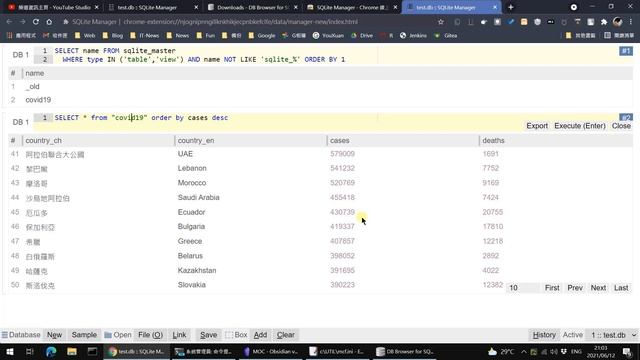
Task: Go to First results page
Action: [x=552, y=288]
